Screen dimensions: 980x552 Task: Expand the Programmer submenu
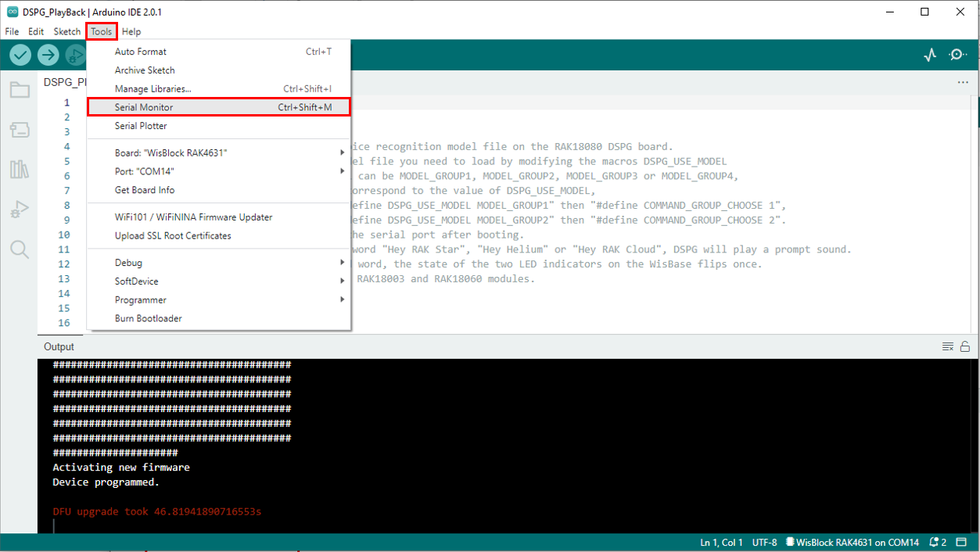[x=219, y=300]
